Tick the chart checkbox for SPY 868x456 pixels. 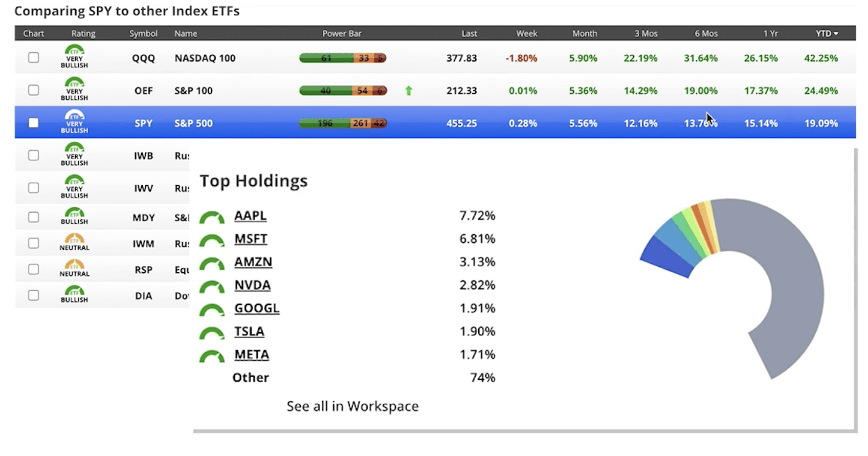point(33,123)
